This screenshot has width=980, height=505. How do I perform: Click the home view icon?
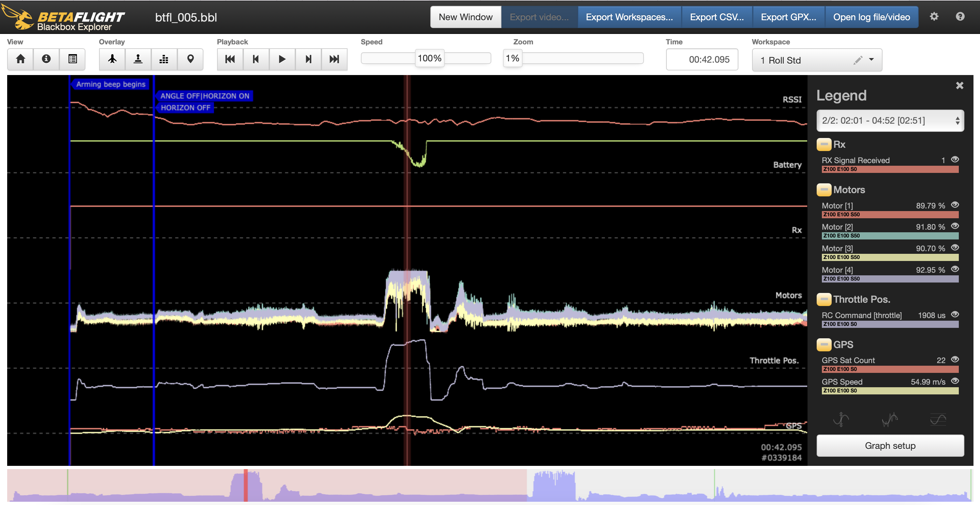click(x=21, y=59)
